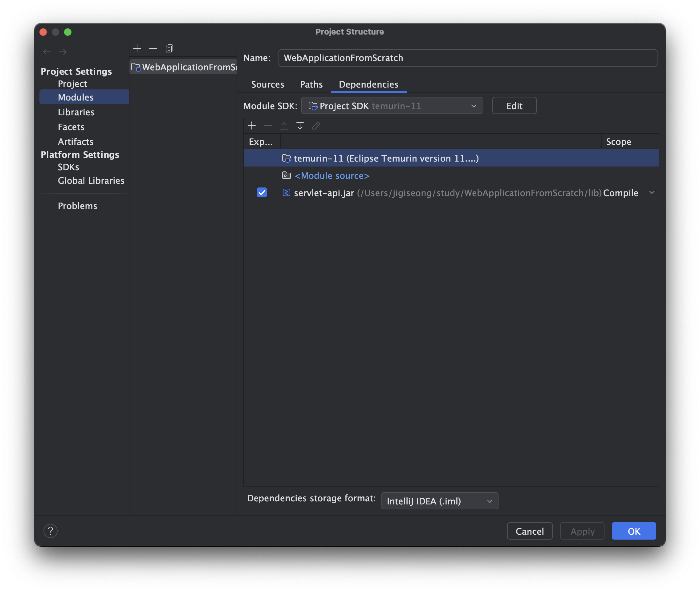Move dependency down with the arrow icon

[x=300, y=125]
